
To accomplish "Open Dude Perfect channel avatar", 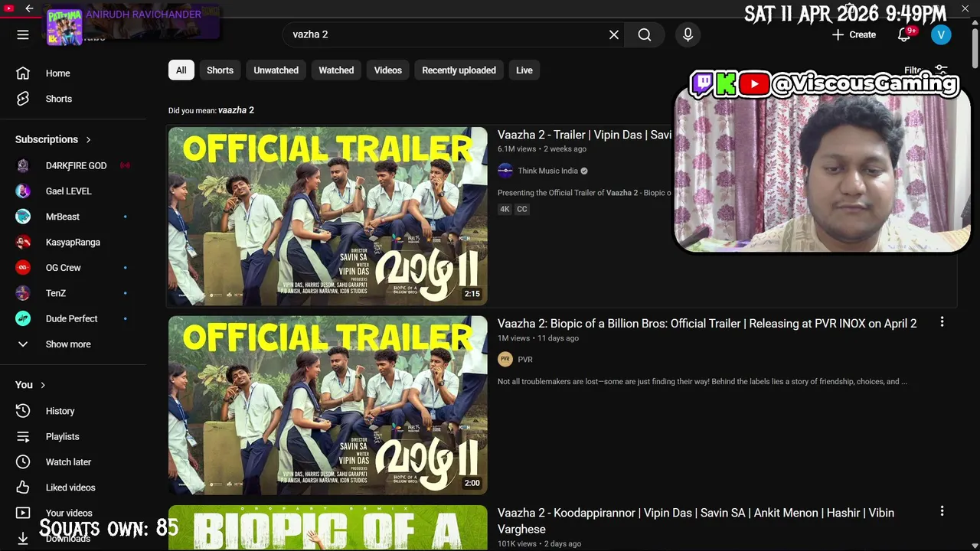I will point(23,318).
